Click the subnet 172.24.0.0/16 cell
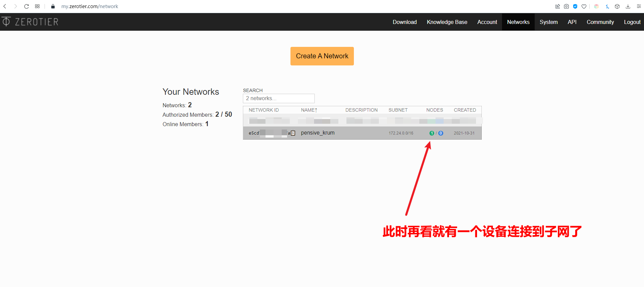This screenshot has width=644, height=287. click(x=401, y=133)
